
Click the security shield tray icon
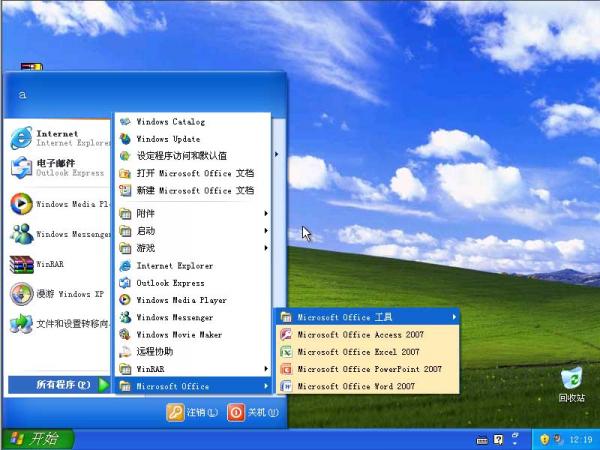(x=545, y=439)
